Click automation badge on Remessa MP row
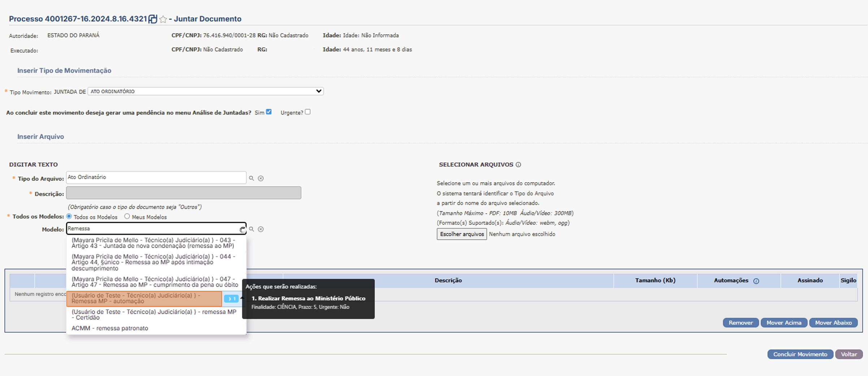Image resolution: width=868 pixels, height=376 pixels. (231, 299)
